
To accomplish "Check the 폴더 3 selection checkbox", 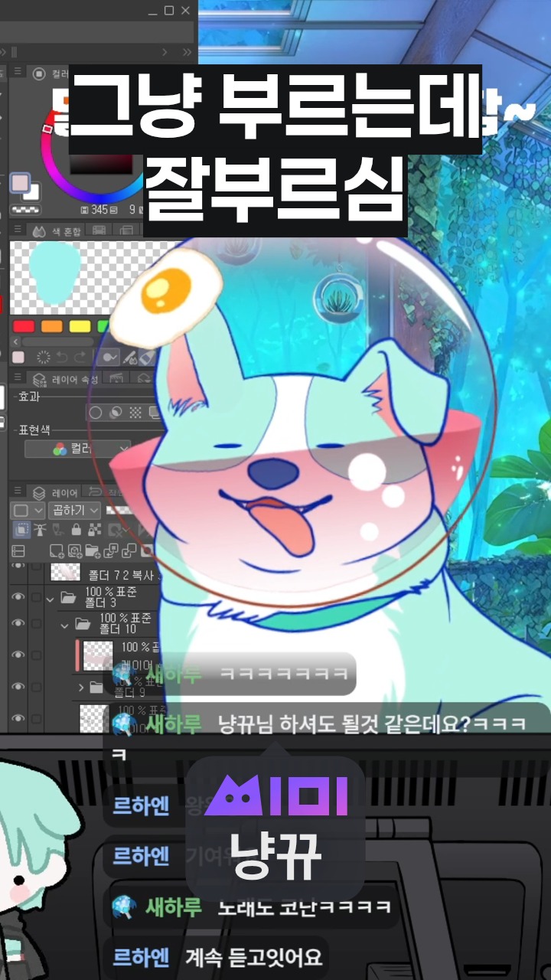I will coord(36,597).
